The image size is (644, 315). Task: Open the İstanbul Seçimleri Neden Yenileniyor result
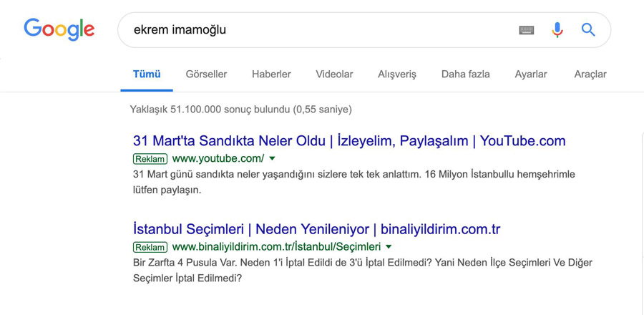(317, 229)
